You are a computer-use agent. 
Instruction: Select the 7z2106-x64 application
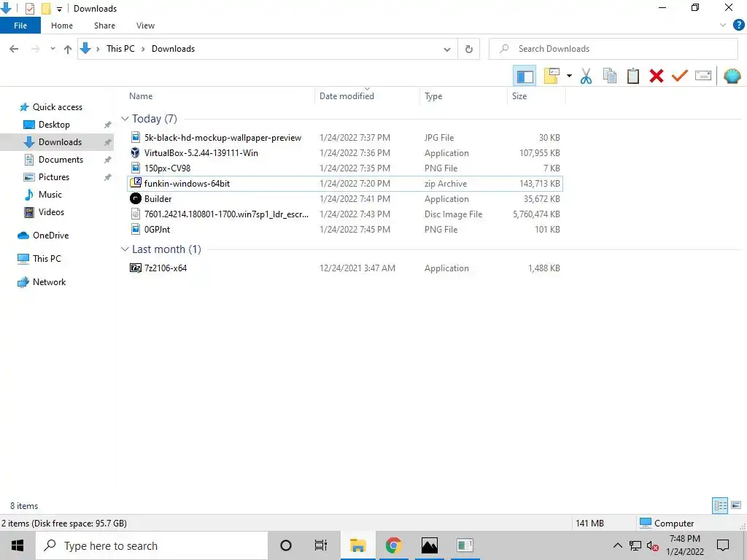pyautogui.click(x=345, y=268)
